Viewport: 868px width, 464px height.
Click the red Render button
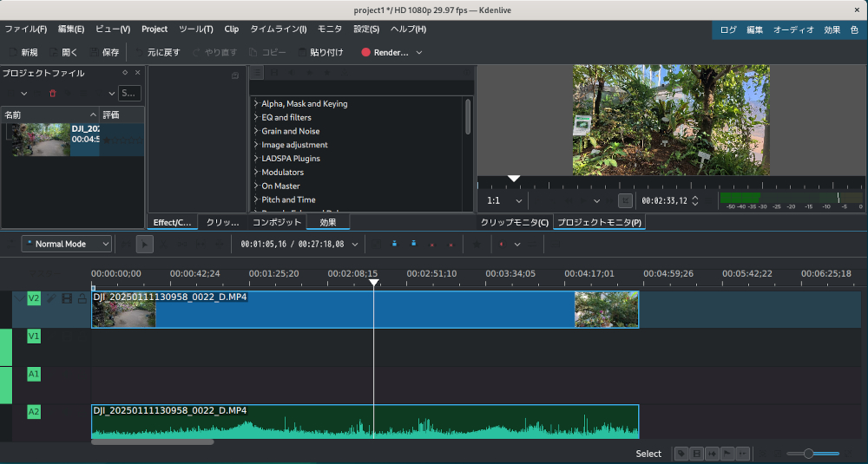(x=385, y=52)
